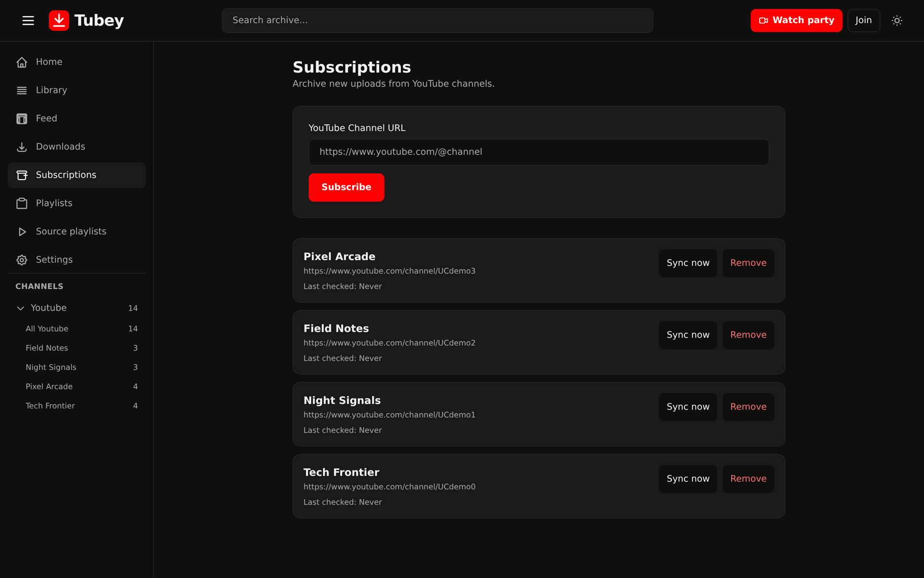Open the Home menu item
Image resolution: width=924 pixels, height=578 pixels.
point(77,62)
